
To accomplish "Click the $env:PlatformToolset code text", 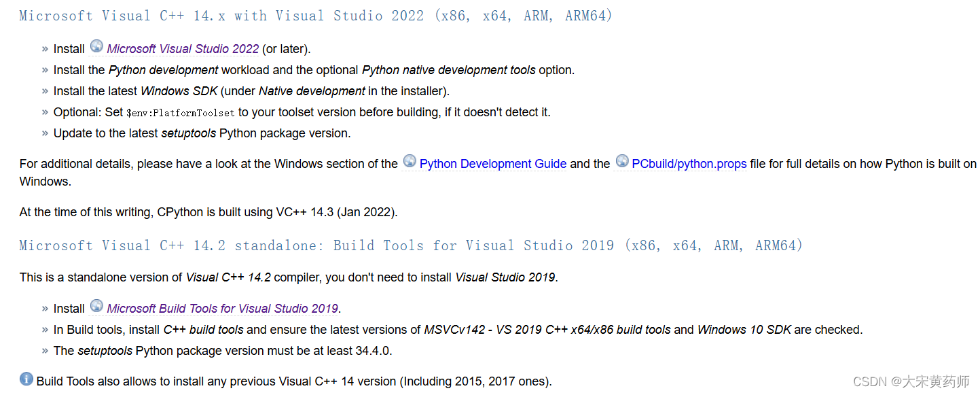I will [181, 113].
